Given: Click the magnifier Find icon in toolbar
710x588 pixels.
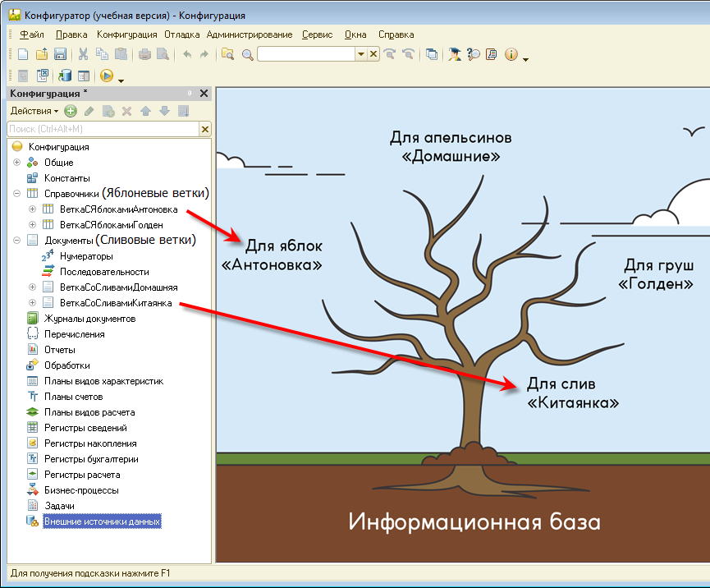Looking at the screenshot, I should click(x=247, y=54).
